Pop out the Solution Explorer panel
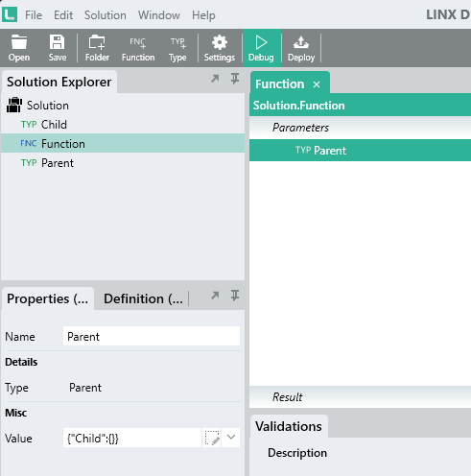The image size is (471, 476). tap(215, 79)
